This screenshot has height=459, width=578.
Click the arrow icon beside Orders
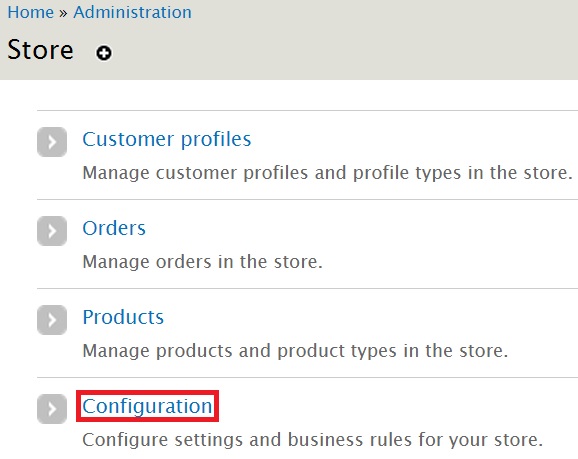click(52, 231)
